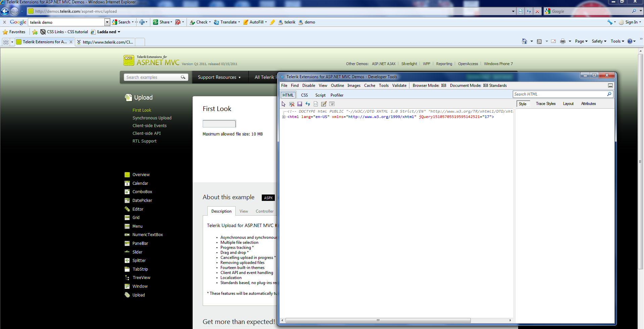Click the View tab under About this example
644x329 pixels.
(x=244, y=211)
